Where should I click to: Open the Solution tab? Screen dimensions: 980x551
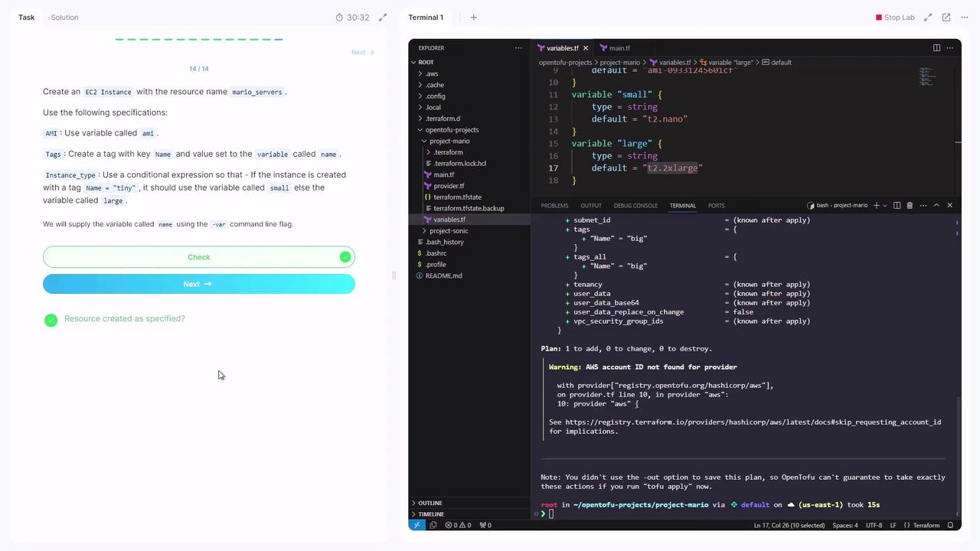(x=64, y=17)
